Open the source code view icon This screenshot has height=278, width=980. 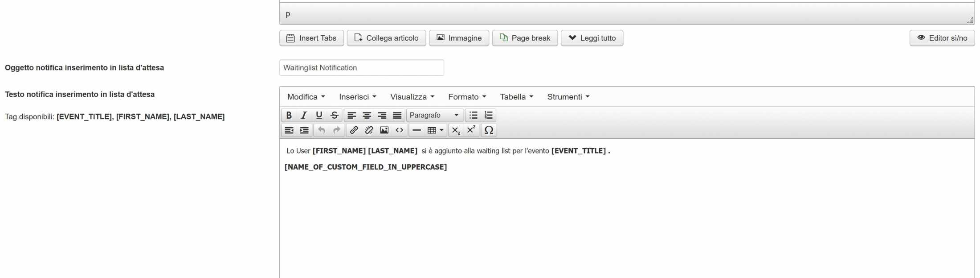pyautogui.click(x=399, y=130)
